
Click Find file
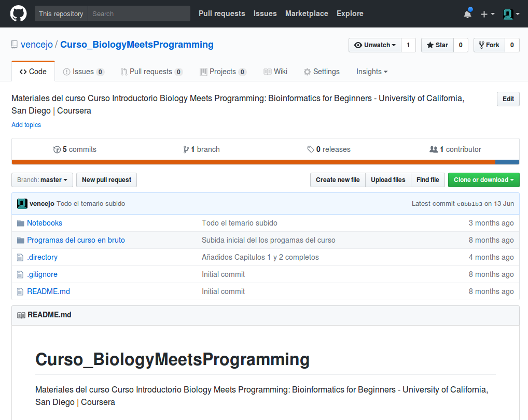(428, 180)
